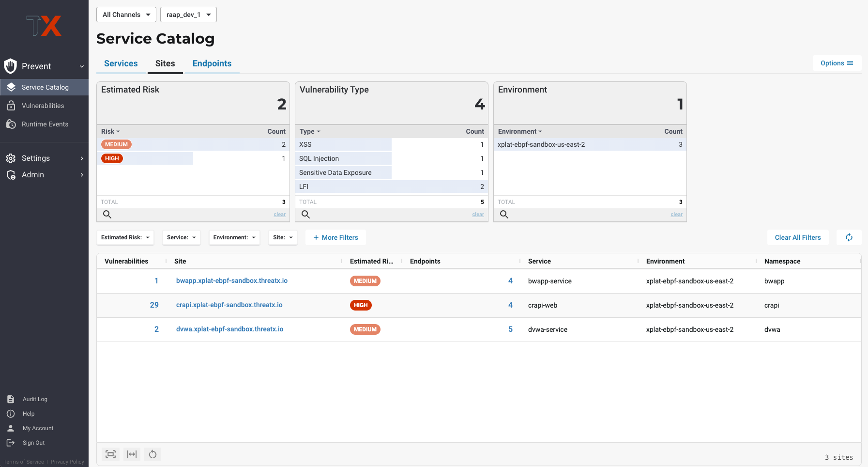Click the reset table layout icon

coord(153,454)
